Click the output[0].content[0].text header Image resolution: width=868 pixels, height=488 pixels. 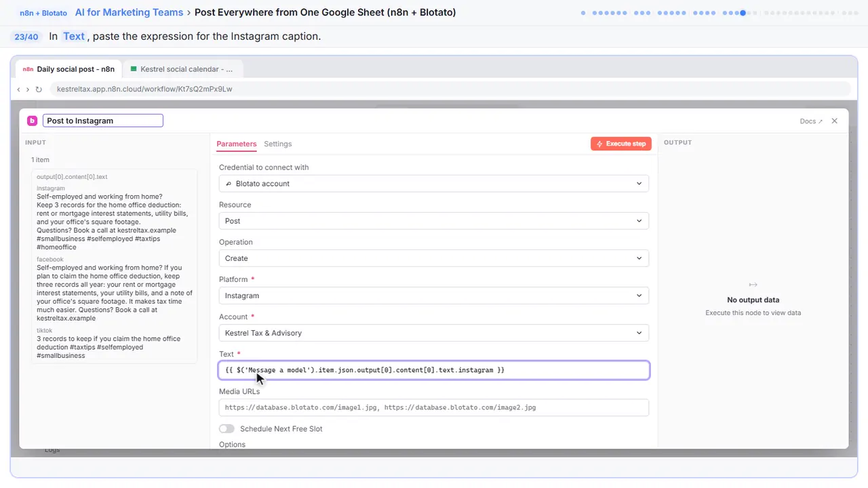coord(72,177)
